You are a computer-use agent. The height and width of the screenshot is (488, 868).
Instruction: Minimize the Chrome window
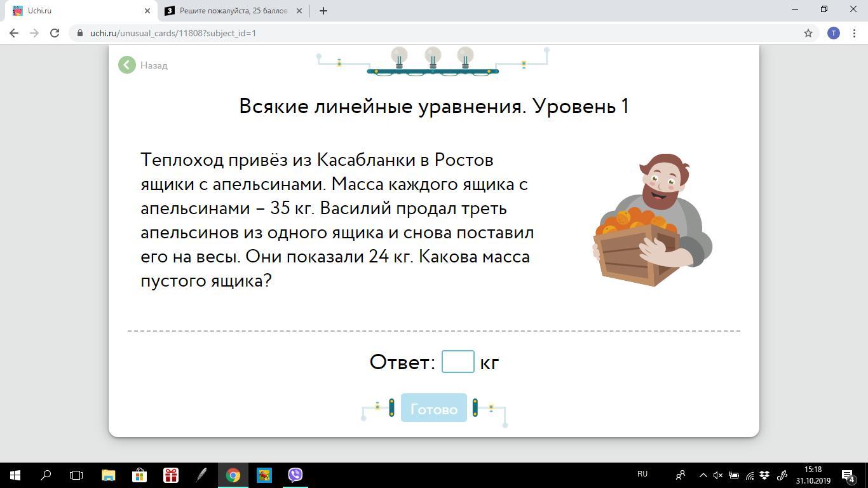[794, 10]
